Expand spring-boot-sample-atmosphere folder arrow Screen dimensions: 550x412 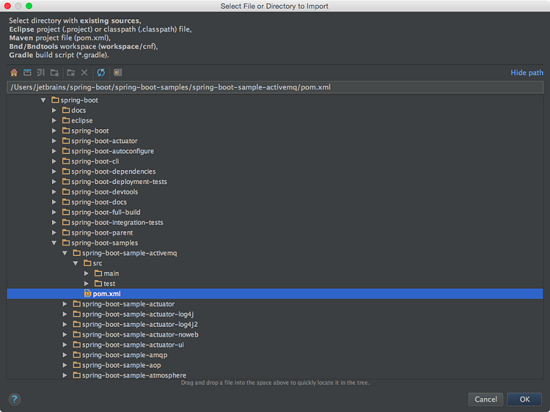65,375
